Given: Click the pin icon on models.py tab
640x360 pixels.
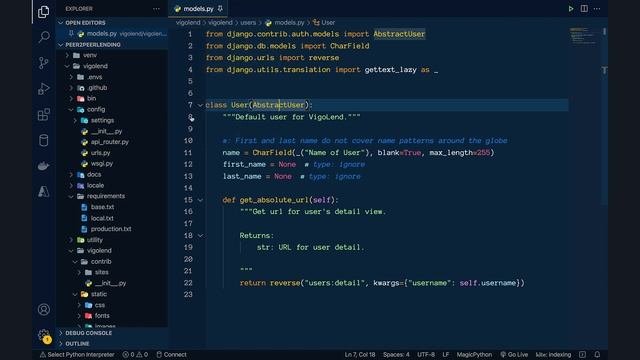Looking at the screenshot, I should tap(220, 9).
